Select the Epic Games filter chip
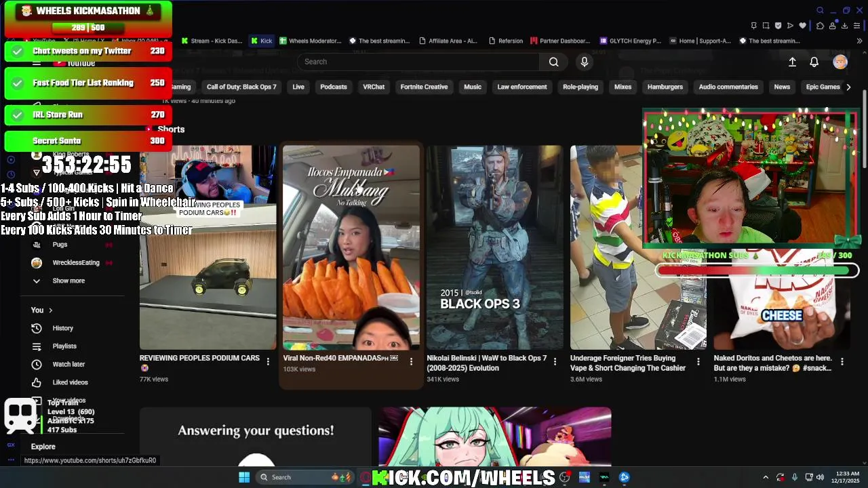868x488 pixels. point(823,87)
